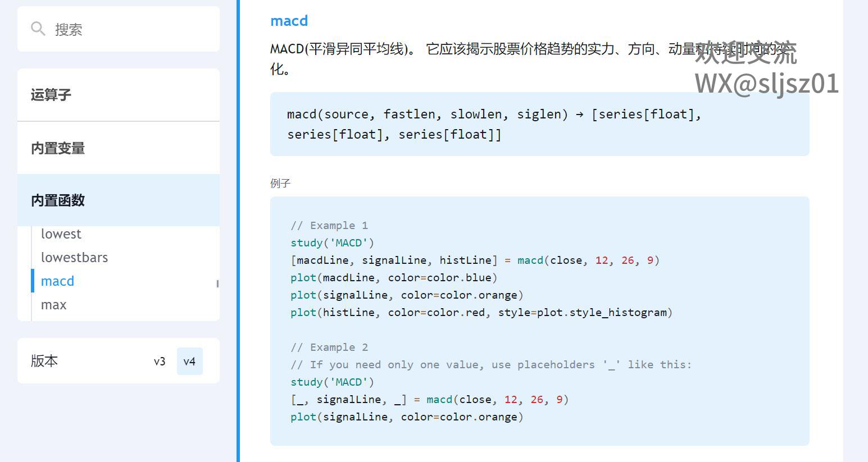This screenshot has height=462, width=868.
Task: Focus the 搜索 search input field
Action: 129,29
